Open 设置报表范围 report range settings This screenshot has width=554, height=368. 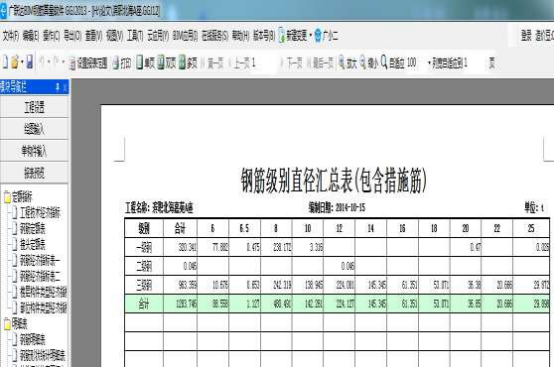pyautogui.click(x=88, y=64)
